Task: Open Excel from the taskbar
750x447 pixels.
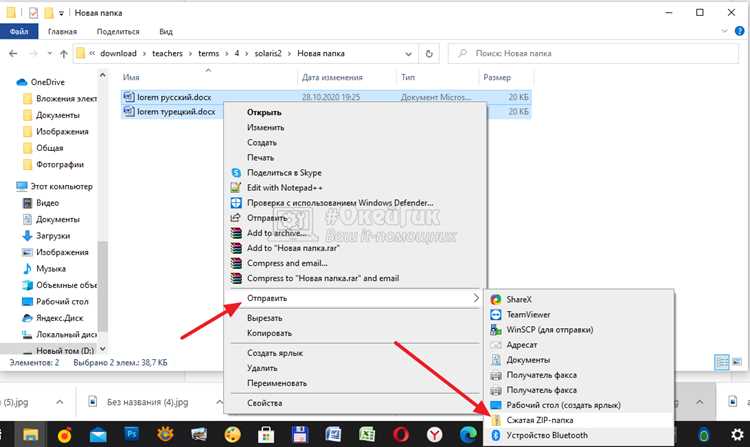Action: 367,434
